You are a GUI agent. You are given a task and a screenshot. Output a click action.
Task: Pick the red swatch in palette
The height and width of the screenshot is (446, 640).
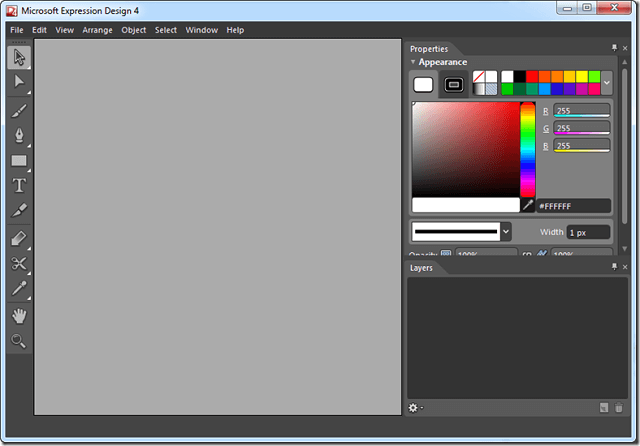(x=532, y=76)
